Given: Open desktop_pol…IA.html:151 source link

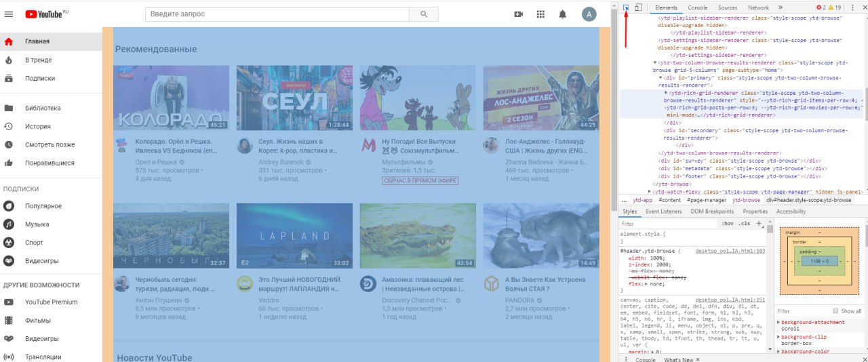Looking at the screenshot, I should point(730,300).
